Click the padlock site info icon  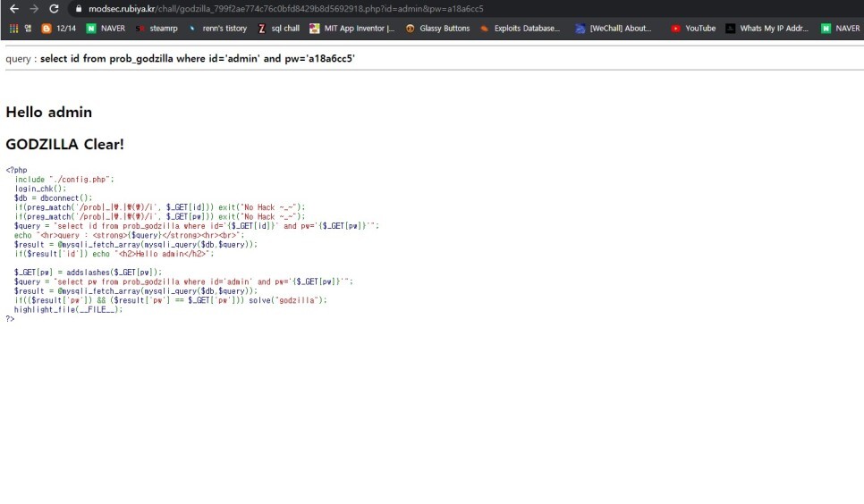click(78, 9)
